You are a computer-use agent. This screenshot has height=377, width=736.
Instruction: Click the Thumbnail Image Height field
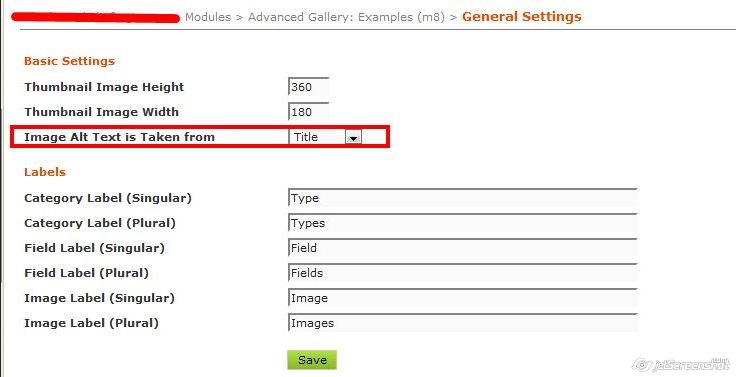[x=308, y=87]
